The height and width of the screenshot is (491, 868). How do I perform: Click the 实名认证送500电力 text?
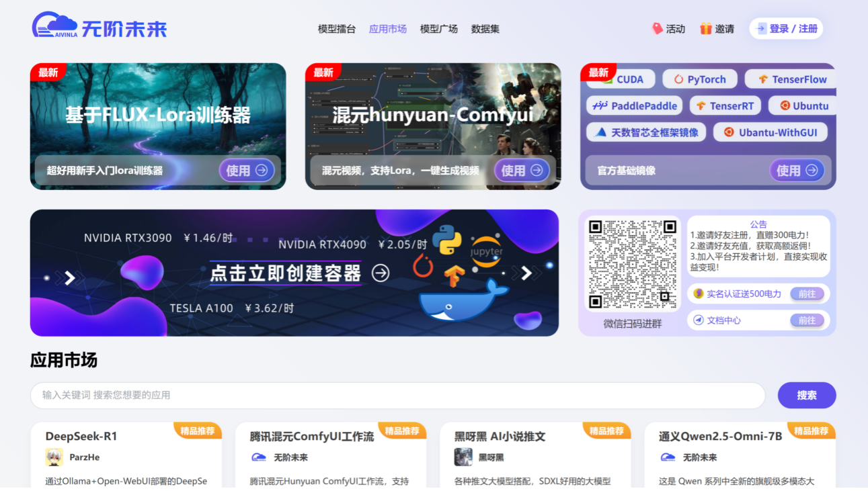click(744, 294)
